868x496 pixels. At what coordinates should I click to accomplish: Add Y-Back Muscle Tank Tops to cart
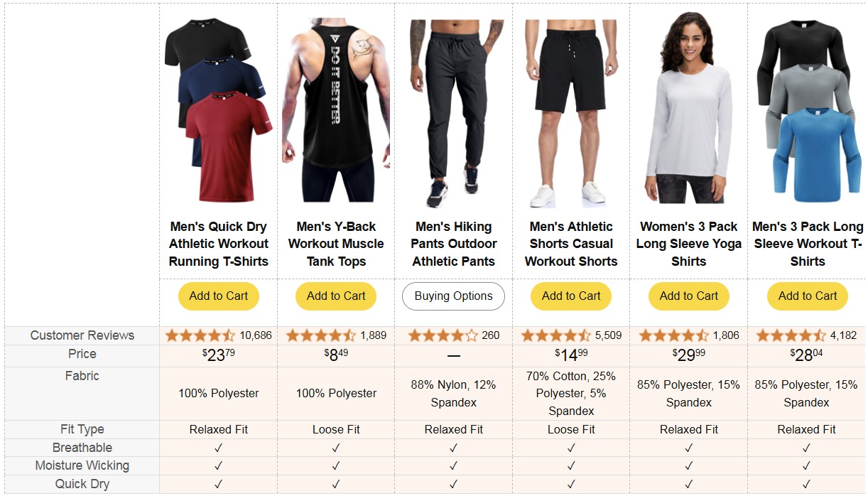coord(336,296)
